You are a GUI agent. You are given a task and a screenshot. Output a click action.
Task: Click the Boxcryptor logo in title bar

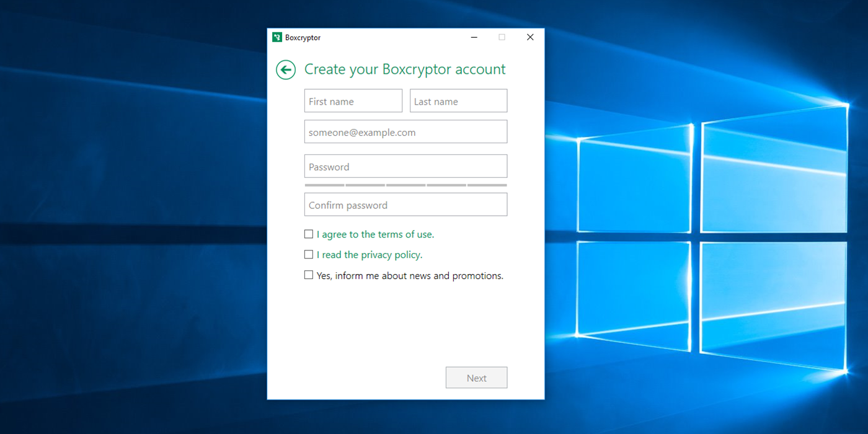(x=277, y=37)
